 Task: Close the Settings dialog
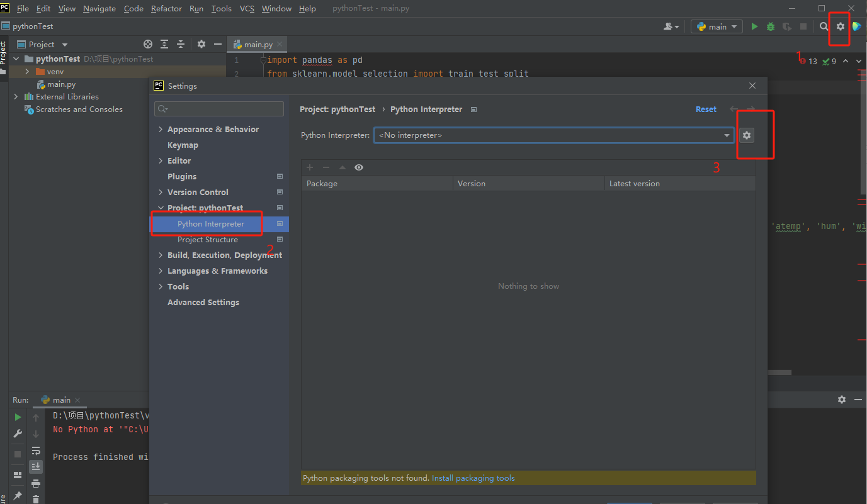click(752, 86)
